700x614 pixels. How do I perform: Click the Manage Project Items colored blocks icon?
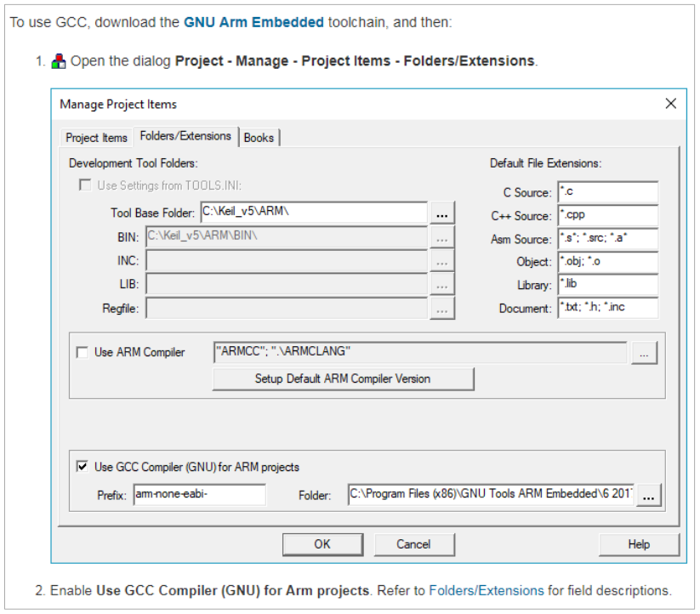[59, 61]
